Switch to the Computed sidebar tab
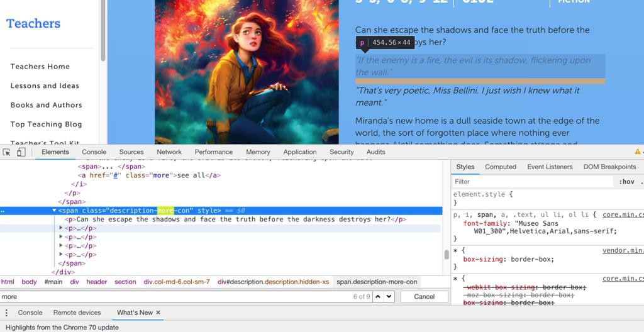 [500, 167]
